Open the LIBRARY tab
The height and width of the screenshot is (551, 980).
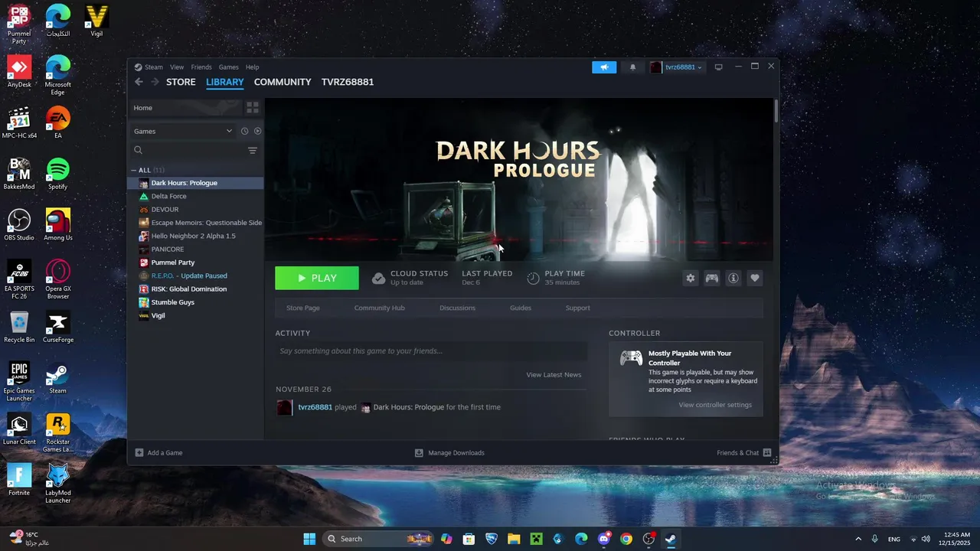[x=225, y=82]
